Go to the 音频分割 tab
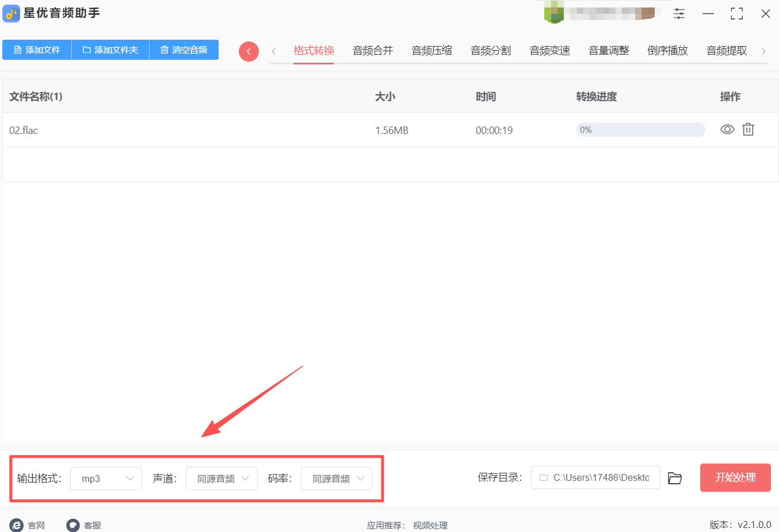The image size is (779, 532). pos(491,51)
